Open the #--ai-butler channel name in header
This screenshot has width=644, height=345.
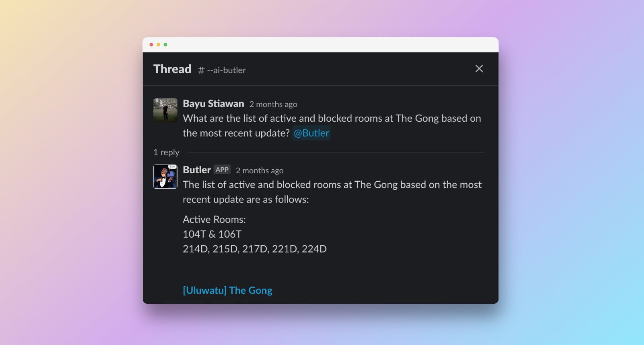point(222,70)
